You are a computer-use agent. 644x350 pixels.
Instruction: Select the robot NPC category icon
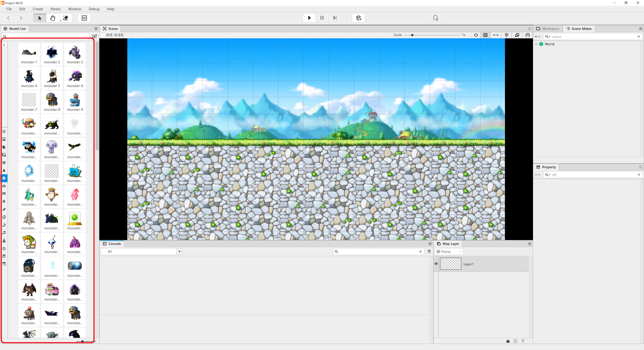click(x=4, y=186)
